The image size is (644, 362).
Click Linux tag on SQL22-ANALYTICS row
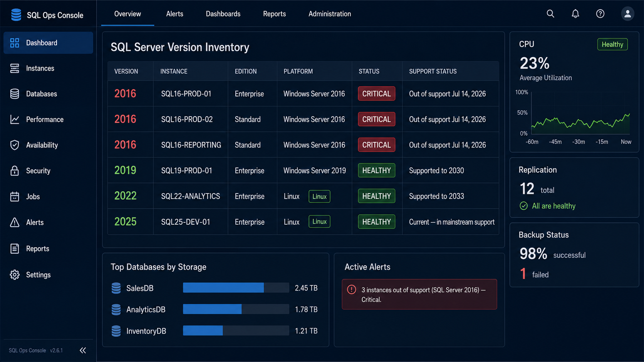click(x=319, y=196)
